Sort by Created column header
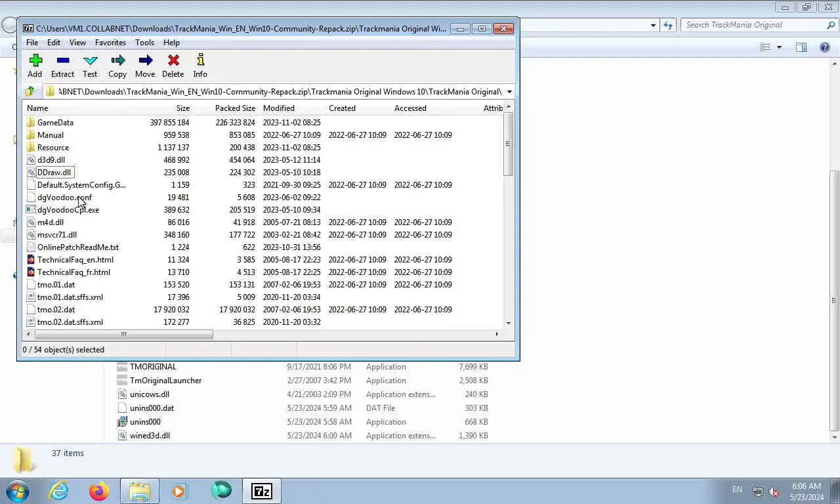This screenshot has width=840, height=504. (x=342, y=108)
